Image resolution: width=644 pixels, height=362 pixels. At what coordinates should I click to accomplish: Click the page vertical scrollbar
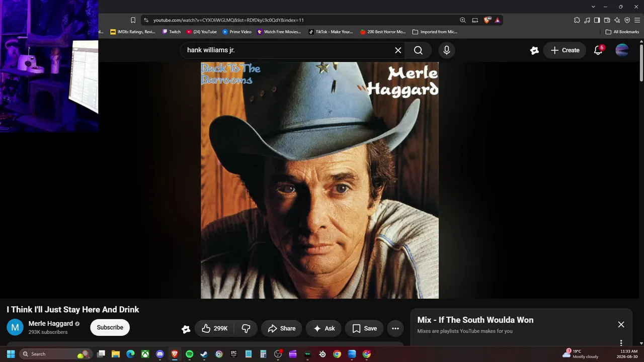pyautogui.click(x=641, y=62)
